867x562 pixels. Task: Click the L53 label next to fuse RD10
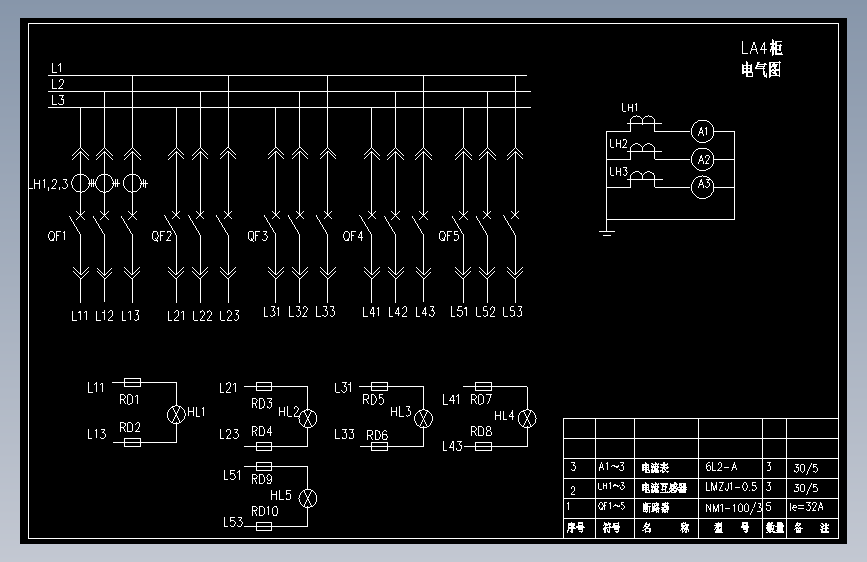point(233,522)
